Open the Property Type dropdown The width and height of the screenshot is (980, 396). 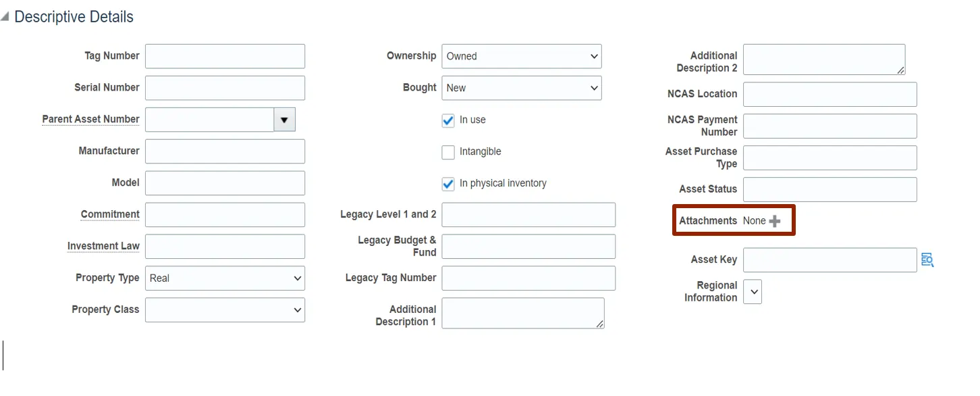pos(225,278)
